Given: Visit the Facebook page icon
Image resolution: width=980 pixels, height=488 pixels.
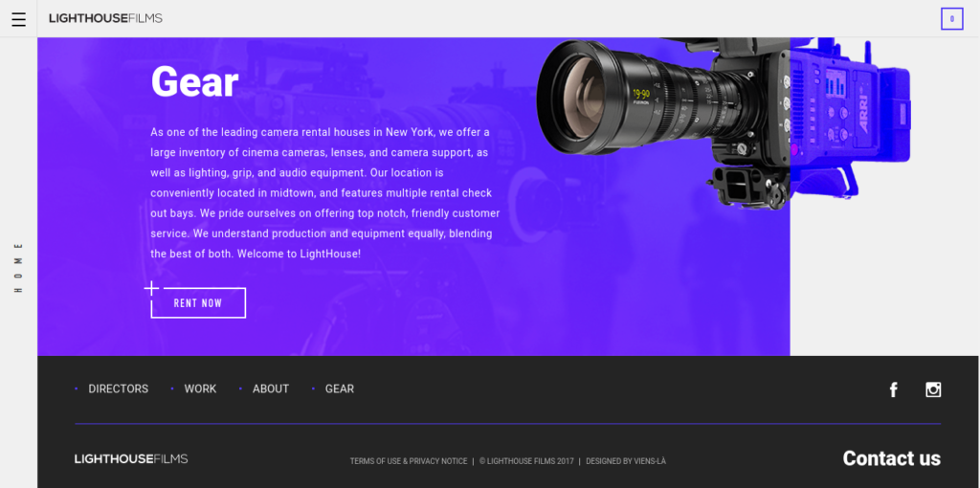Looking at the screenshot, I should click(894, 389).
